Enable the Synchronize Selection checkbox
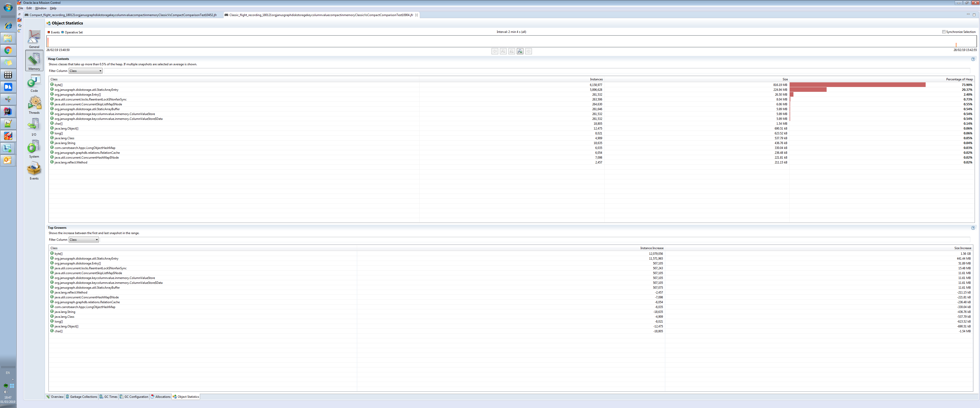This screenshot has width=980, height=408. (x=944, y=32)
